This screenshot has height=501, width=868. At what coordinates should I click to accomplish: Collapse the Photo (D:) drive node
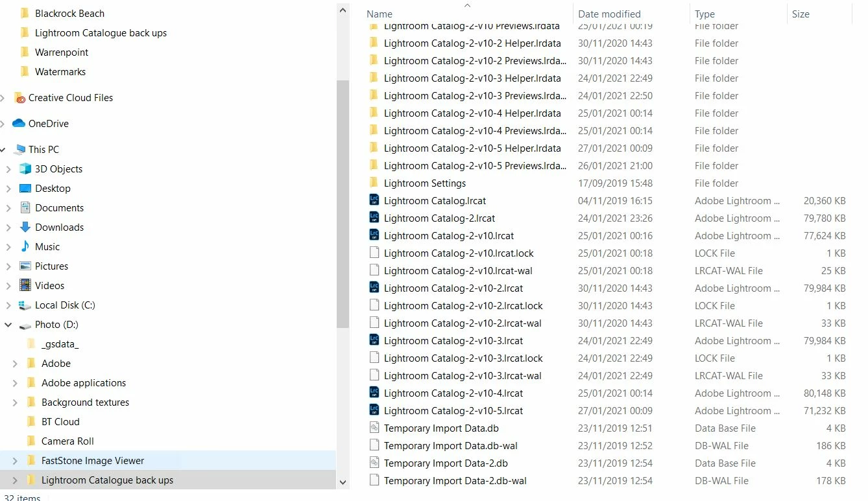[8, 325]
